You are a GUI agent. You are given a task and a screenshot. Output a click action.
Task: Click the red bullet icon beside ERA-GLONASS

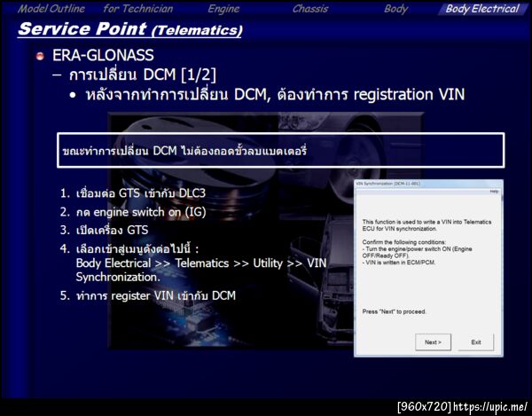pyautogui.click(x=40, y=56)
